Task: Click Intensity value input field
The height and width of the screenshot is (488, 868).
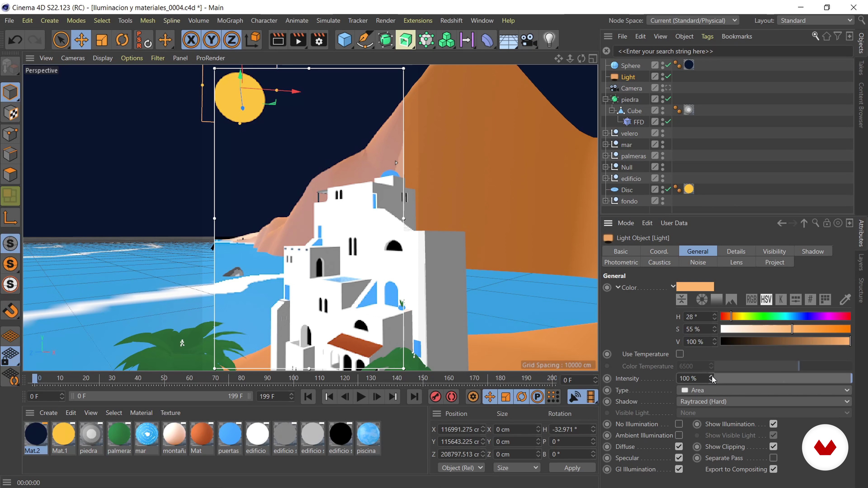Action: pos(692,378)
